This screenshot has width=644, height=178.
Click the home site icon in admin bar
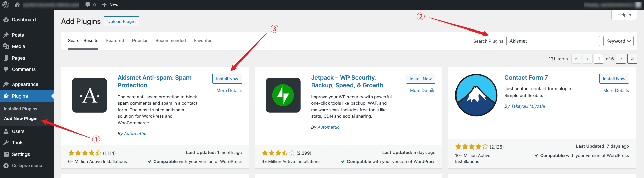pos(17,5)
